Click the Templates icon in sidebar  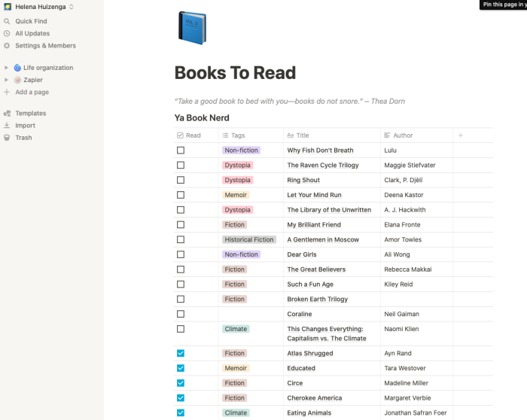(x=7, y=114)
